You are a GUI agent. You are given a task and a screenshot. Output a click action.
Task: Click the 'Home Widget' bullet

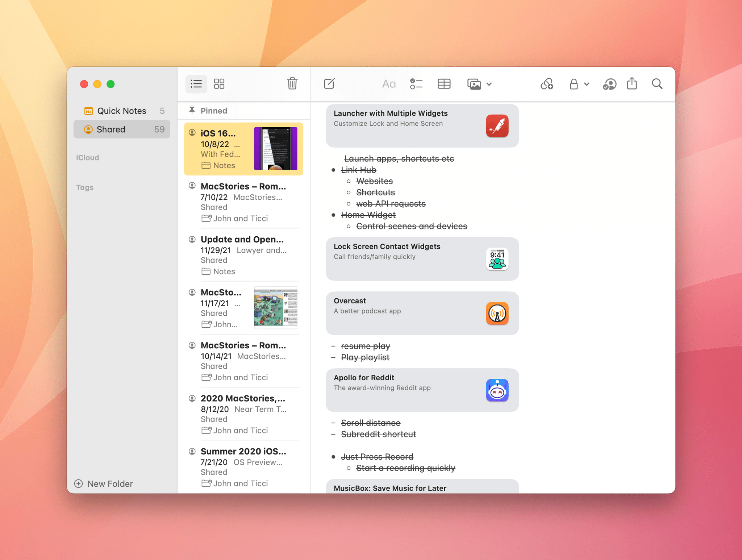coord(368,215)
